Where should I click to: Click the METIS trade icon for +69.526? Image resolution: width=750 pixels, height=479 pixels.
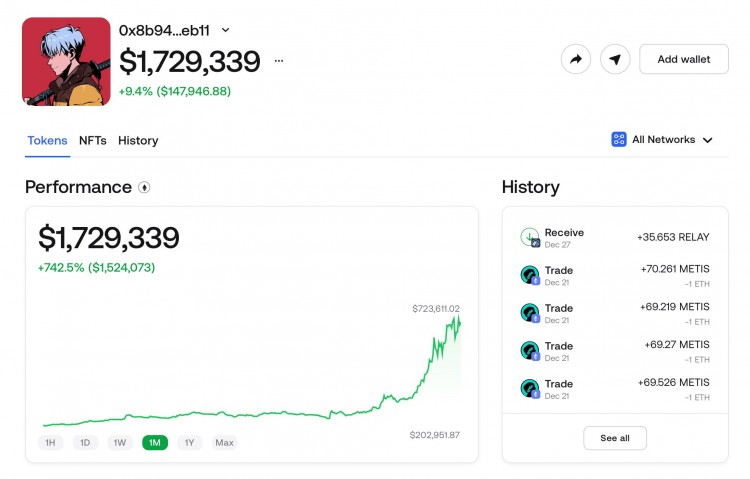tap(530, 389)
